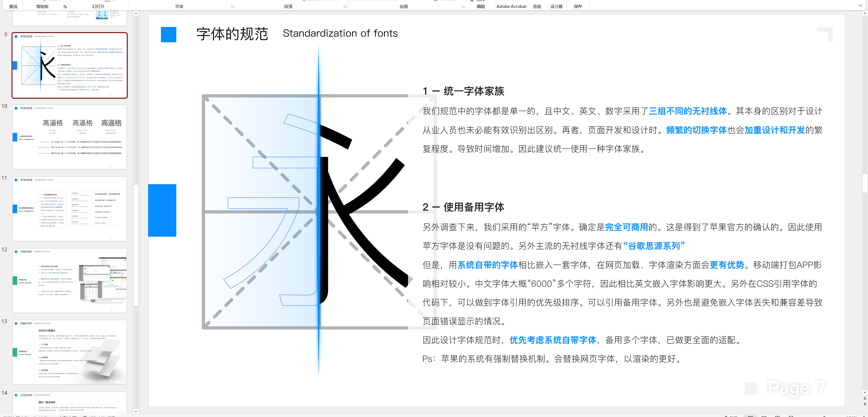Click the highlighted text 频繁的切换字体
Viewport: 868px width, 417px height.
[696, 130]
